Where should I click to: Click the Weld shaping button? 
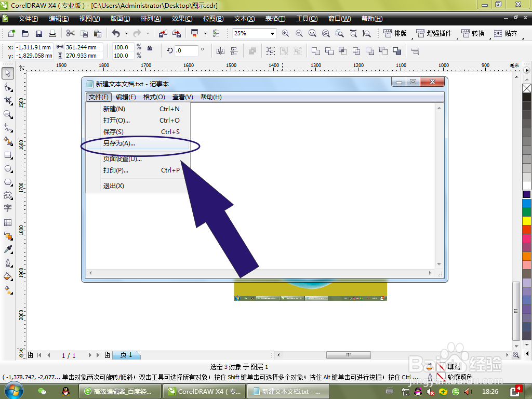pos(315,51)
